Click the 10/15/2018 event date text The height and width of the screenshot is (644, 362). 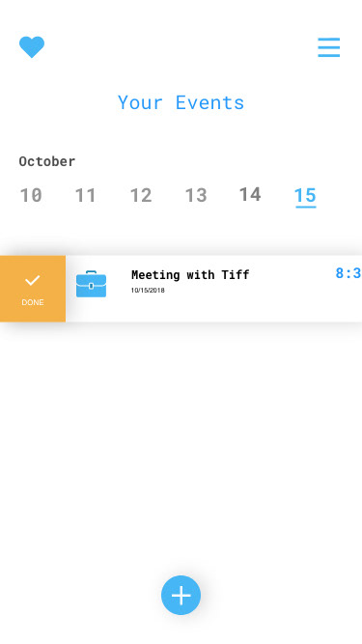coord(148,291)
